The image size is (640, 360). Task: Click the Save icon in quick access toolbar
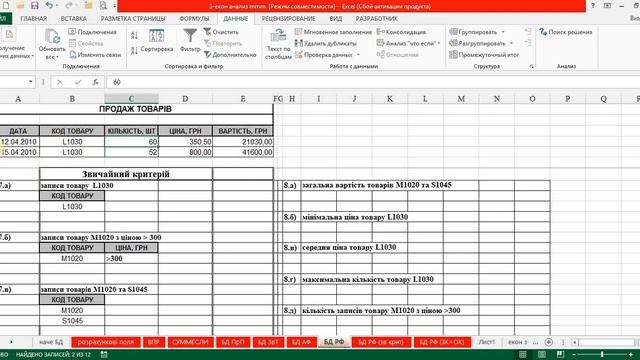point(34,6)
